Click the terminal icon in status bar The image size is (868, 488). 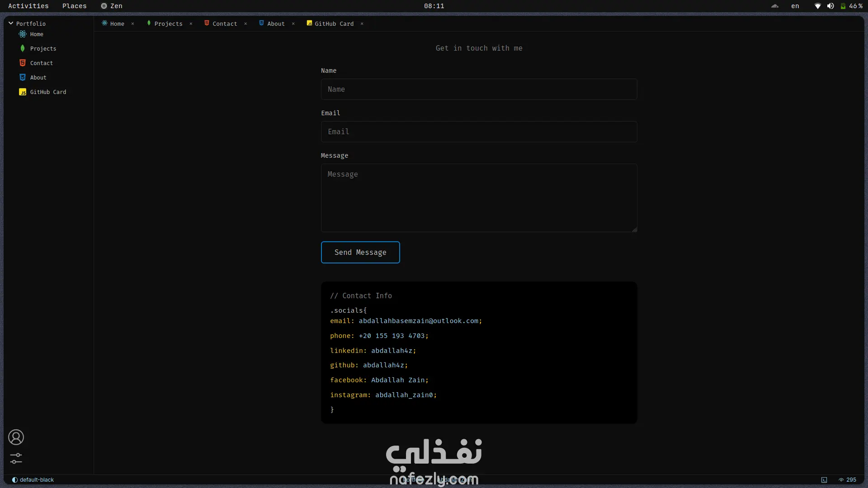click(x=824, y=480)
